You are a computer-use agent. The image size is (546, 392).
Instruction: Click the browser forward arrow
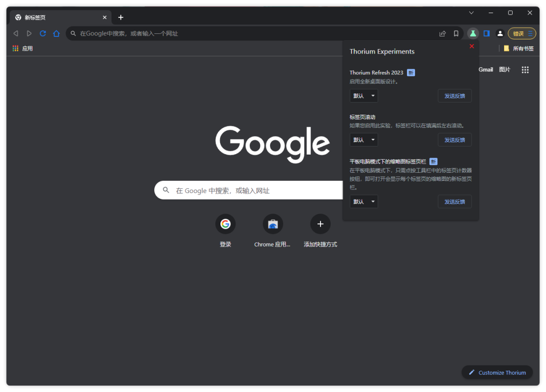tap(29, 33)
